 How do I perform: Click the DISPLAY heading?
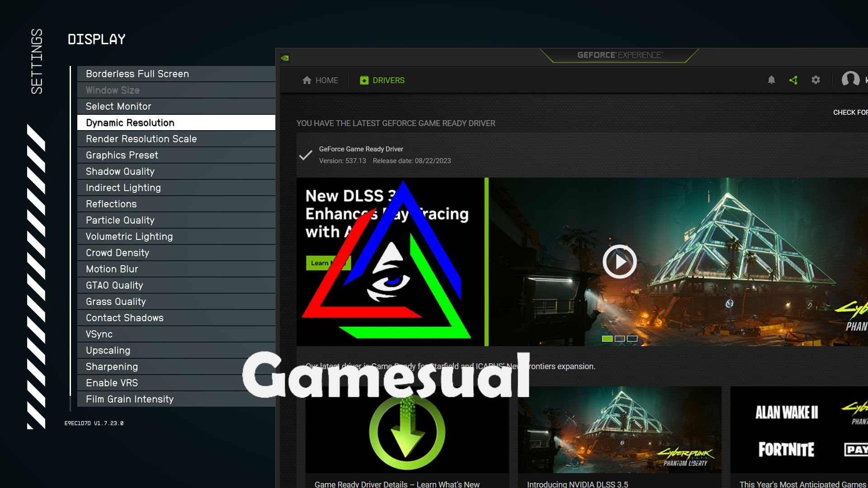(x=96, y=39)
